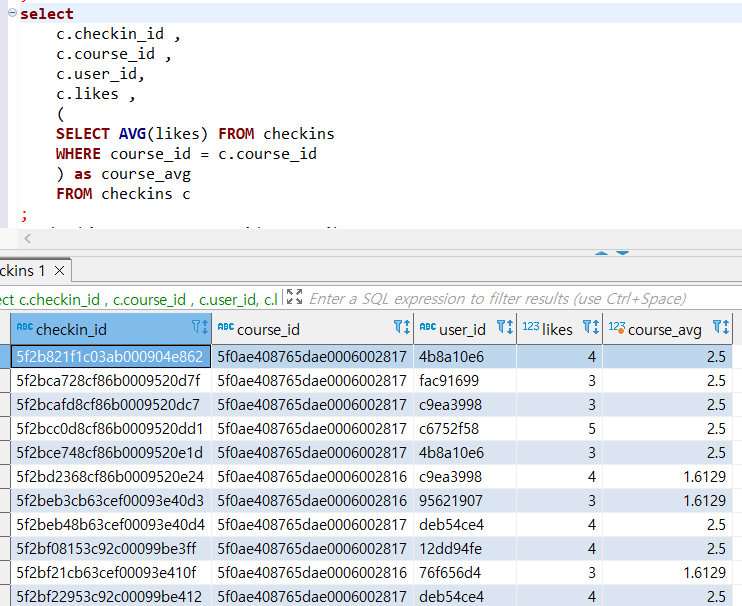Select the course_id column header

(312, 328)
